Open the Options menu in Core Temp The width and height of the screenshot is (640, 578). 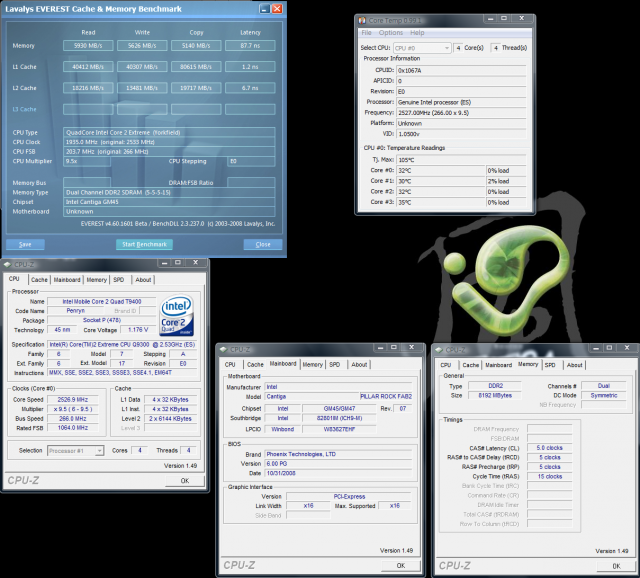[391, 33]
